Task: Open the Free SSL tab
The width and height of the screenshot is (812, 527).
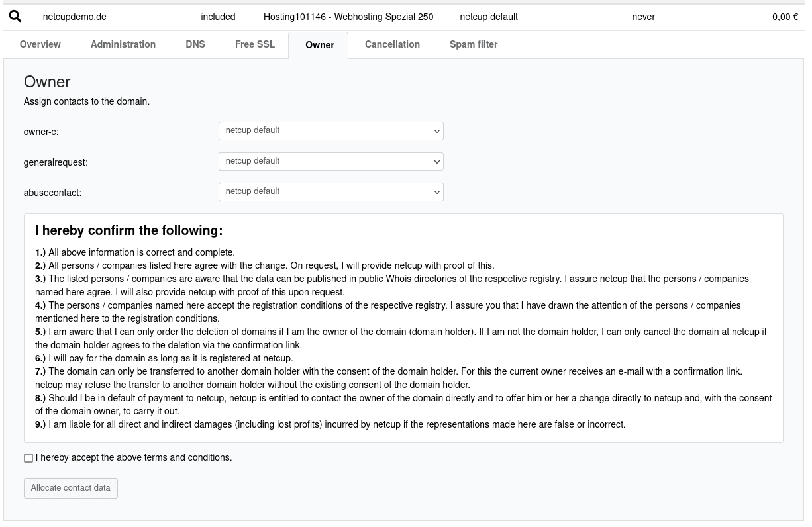Action: coord(255,45)
